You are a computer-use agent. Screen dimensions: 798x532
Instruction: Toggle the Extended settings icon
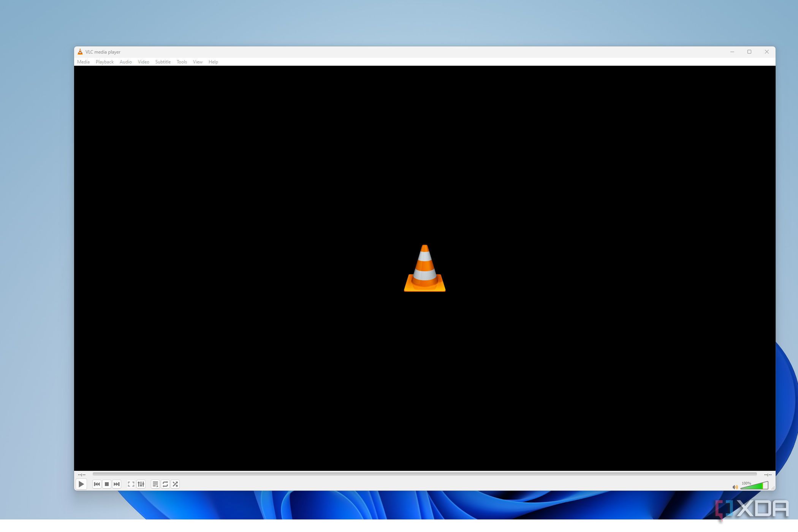coord(141,484)
